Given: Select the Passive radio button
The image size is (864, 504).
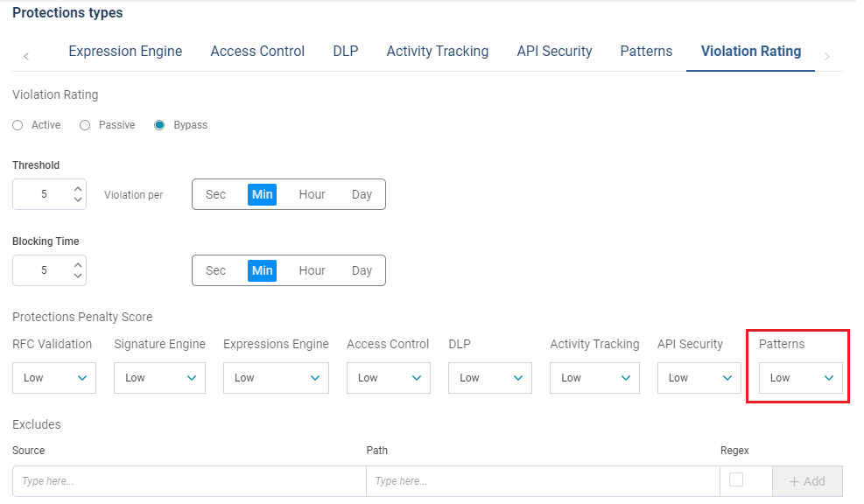Looking at the screenshot, I should tap(85, 125).
